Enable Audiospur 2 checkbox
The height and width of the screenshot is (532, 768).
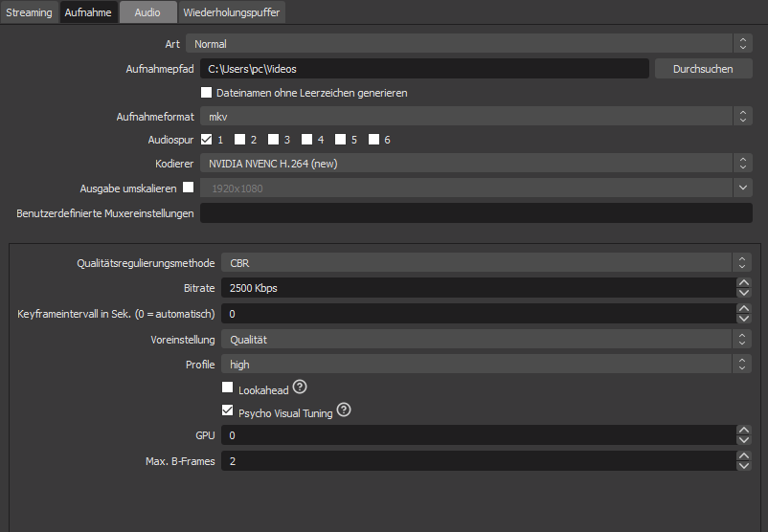(x=240, y=140)
